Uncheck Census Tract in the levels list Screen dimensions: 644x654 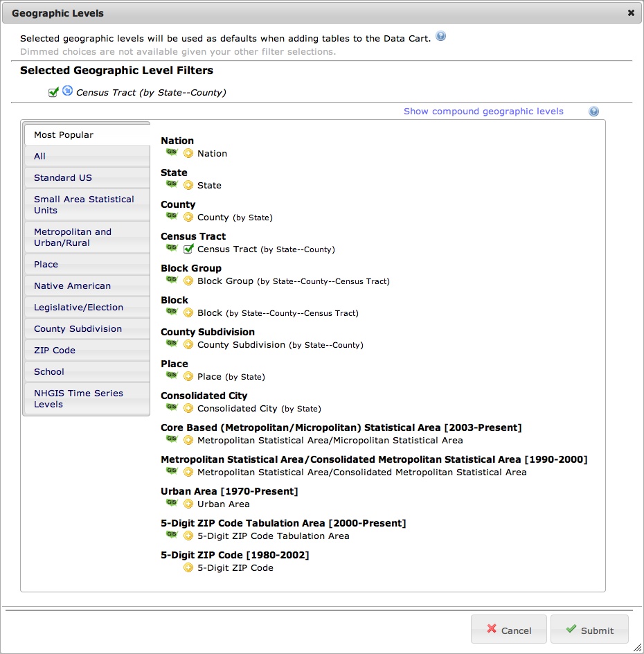tap(188, 249)
